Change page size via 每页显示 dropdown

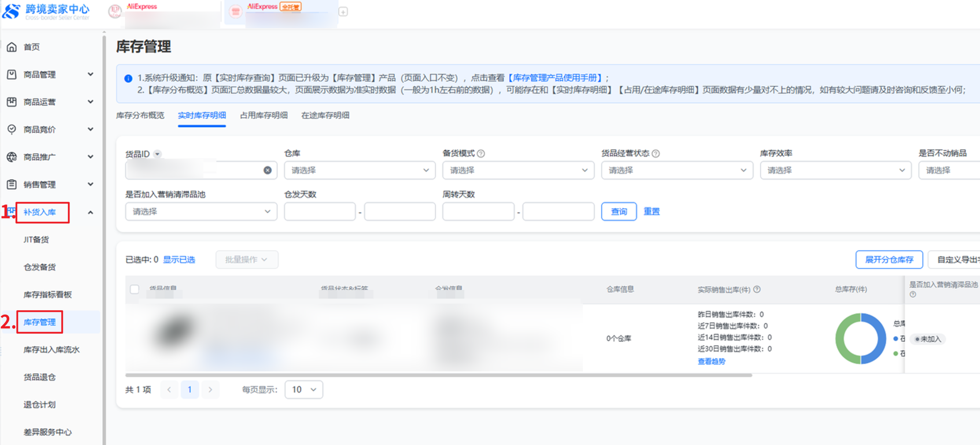coord(304,389)
